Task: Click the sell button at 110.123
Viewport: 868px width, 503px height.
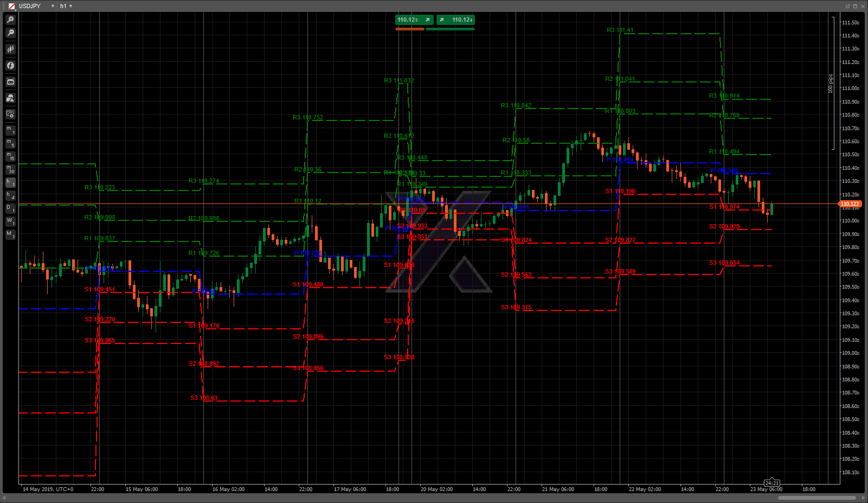Action: [x=414, y=20]
